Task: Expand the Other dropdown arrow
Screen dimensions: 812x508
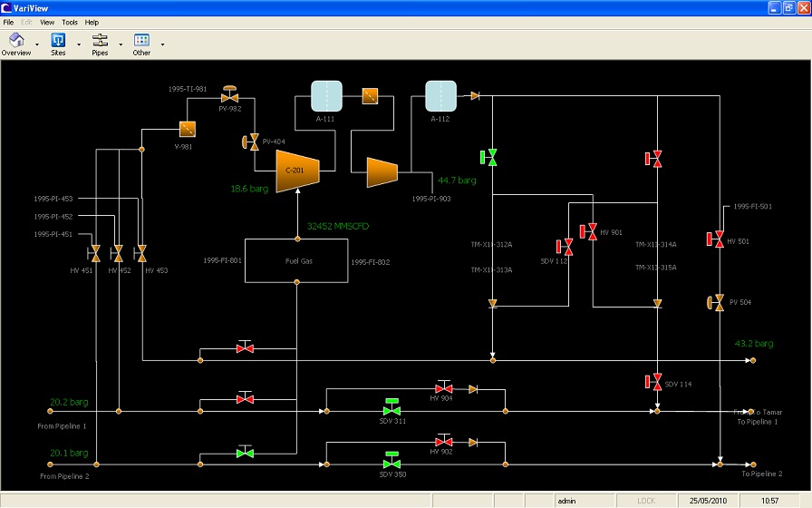Action: [x=162, y=44]
